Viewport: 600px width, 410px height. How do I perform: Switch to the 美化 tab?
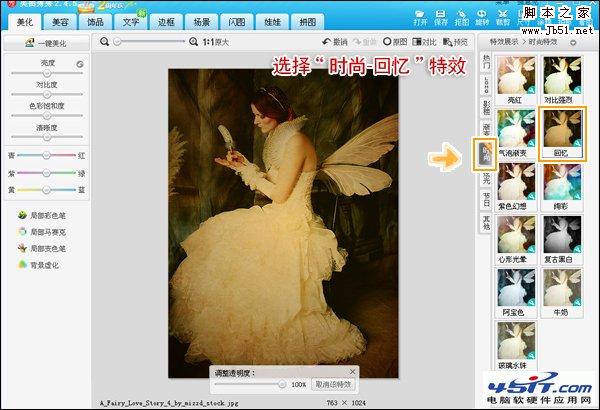coord(25,22)
